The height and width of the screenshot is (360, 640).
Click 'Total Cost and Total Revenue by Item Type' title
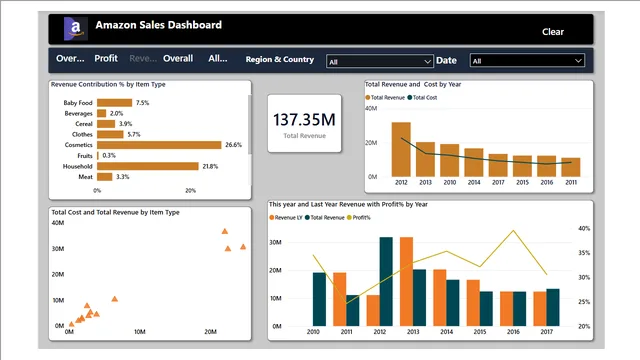click(x=116, y=212)
